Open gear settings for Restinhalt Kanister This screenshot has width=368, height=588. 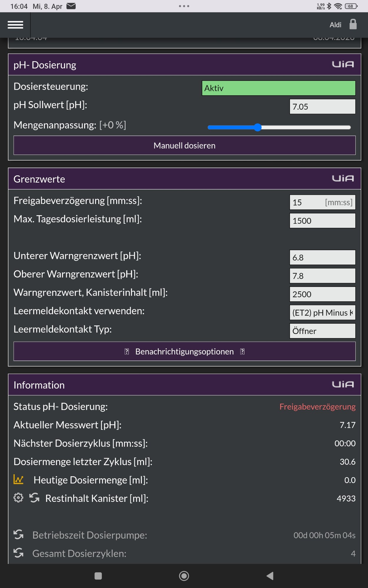coord(18,498)
